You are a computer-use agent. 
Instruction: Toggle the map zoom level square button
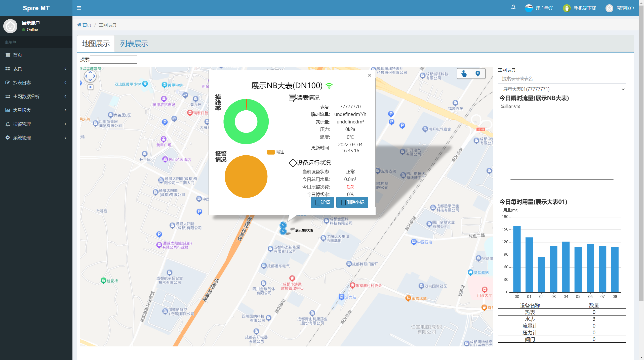click(90, 87)
